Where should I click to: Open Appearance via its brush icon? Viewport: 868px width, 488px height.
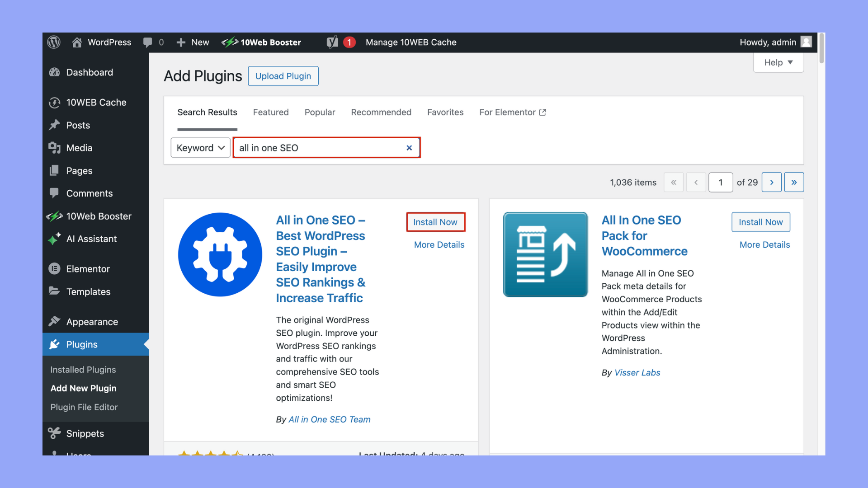click(54, 321)
